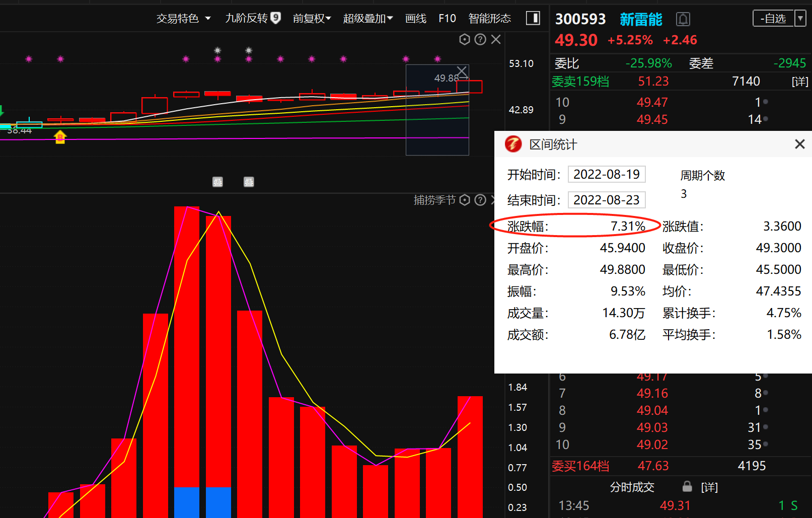Click the last red volume bar
812x518 pixels.
[470, 457]
